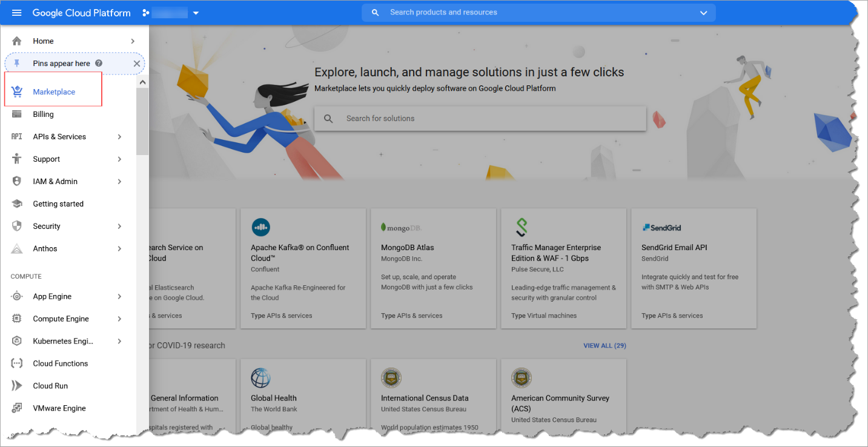
Task: Expand the Home submenu arrow
Action: [133, 41]
